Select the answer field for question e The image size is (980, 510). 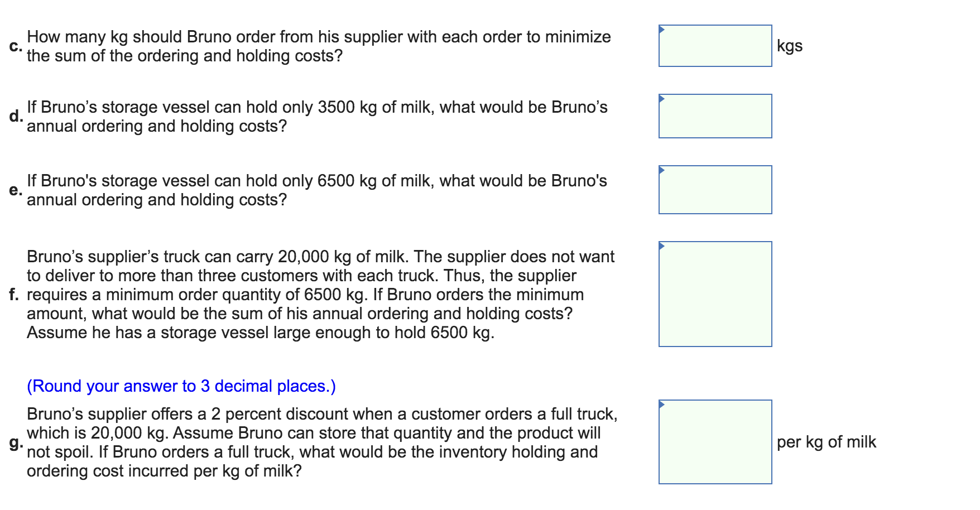click(715, 190)
